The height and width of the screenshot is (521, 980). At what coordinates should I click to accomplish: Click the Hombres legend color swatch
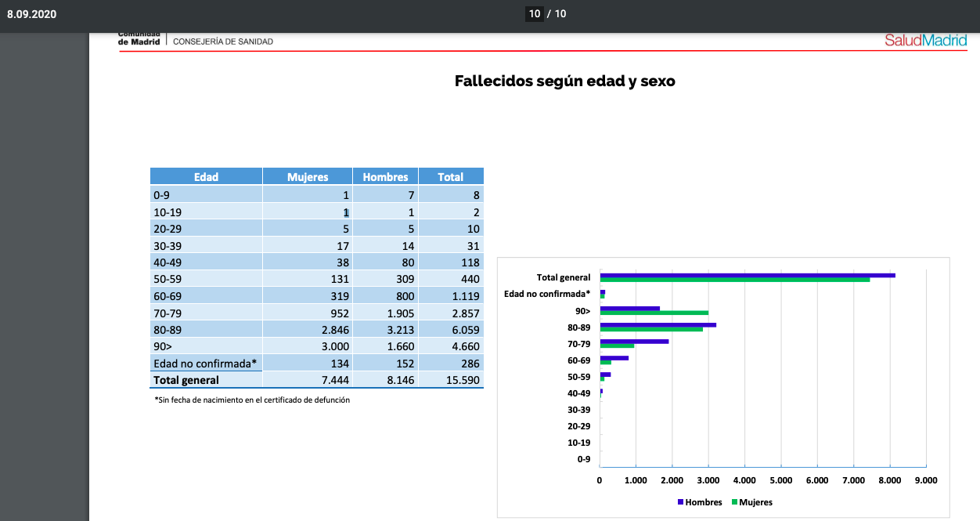tap(680, 501)
